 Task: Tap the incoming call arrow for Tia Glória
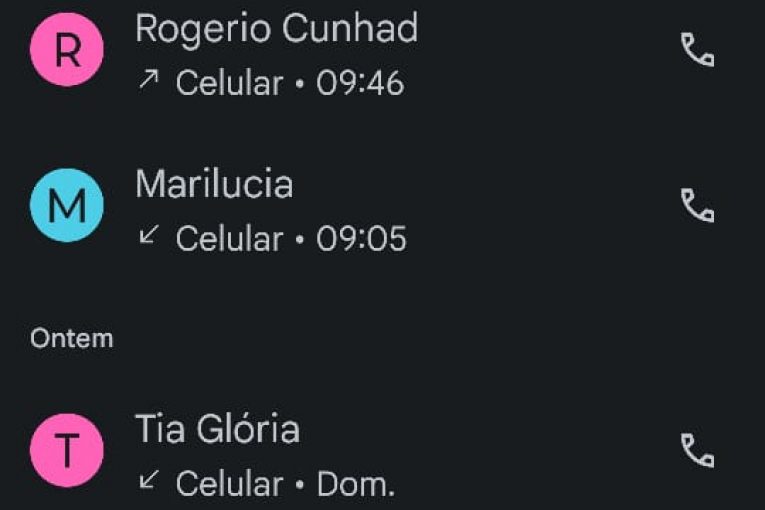(x=149, y=481)
